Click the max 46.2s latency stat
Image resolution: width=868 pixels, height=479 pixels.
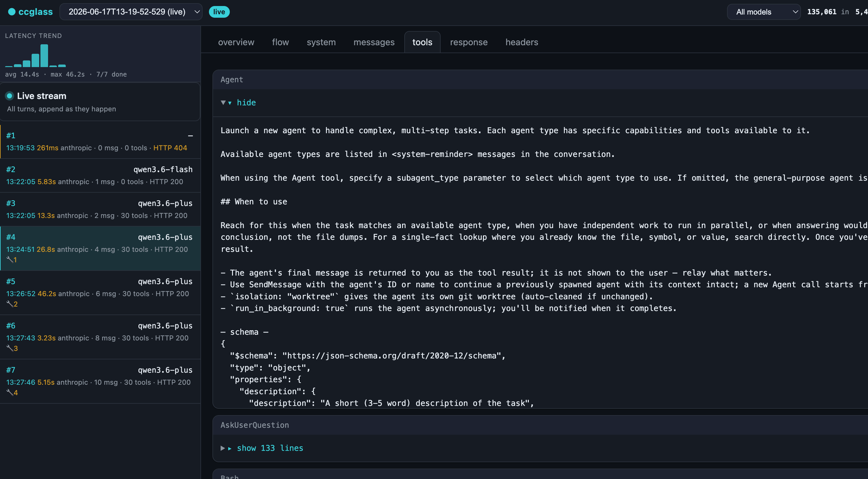(67, 74)
